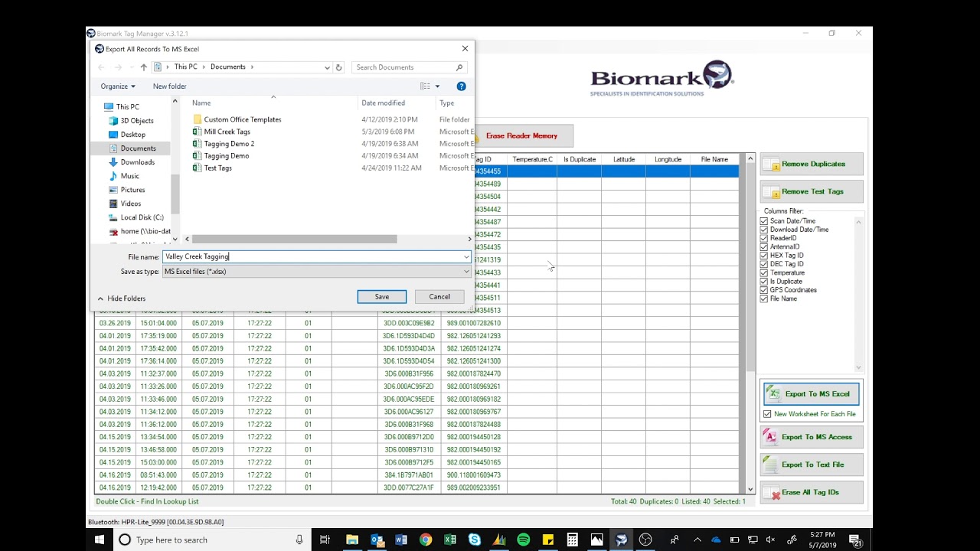Screen dimensions: 980x551
Task: Click the New folder button
Action: coord(169,86)
